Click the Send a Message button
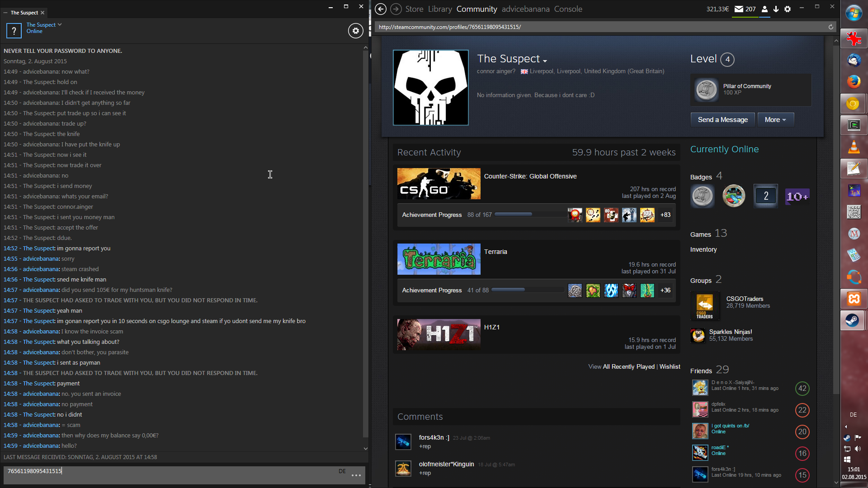Screen dimensions: 868x488 coord(722,120)
